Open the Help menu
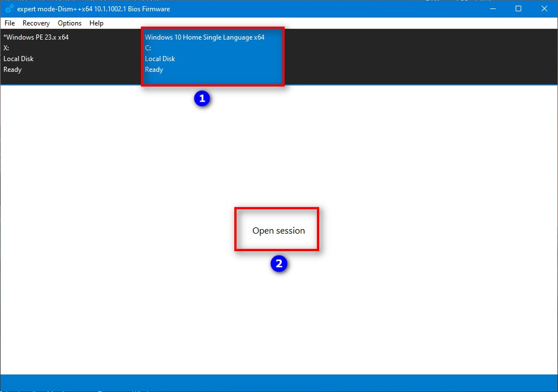This screenshot has width=558, height=392. coord(96,23)
